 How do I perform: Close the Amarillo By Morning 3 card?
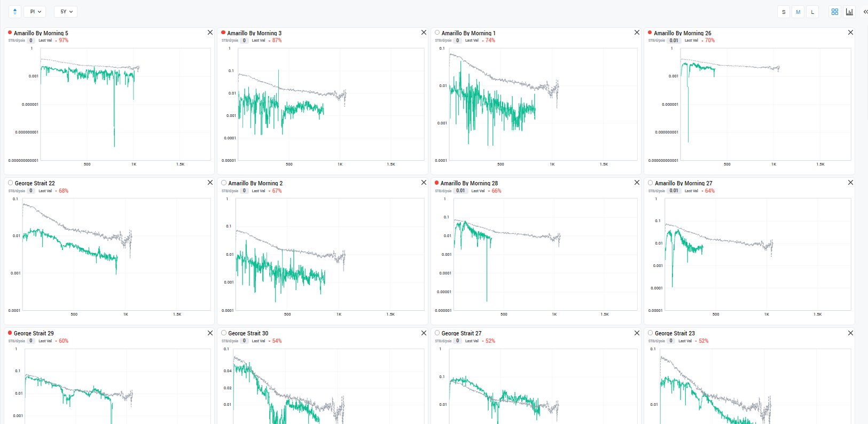[x=424, y=33]
